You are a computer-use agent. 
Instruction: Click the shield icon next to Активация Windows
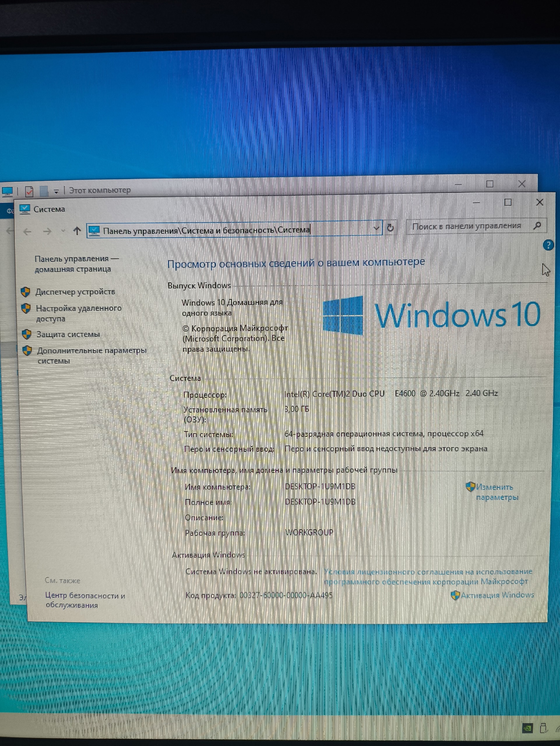(x=455, y=595)
